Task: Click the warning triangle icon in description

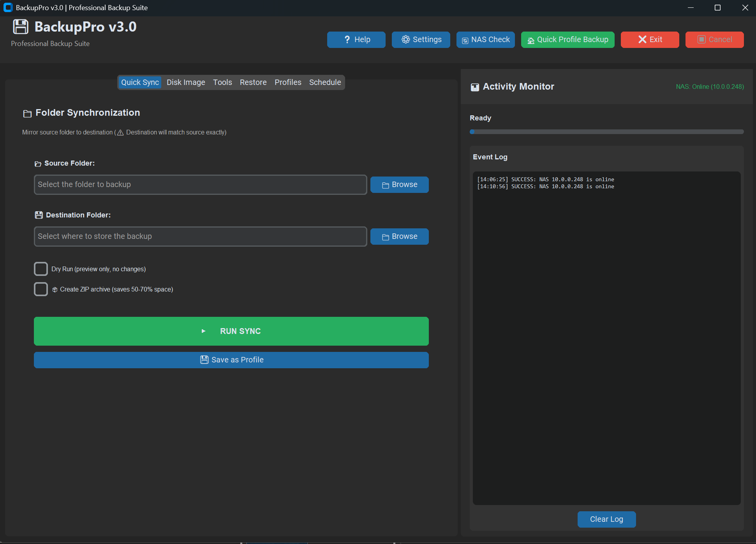Action: point(120,132)
